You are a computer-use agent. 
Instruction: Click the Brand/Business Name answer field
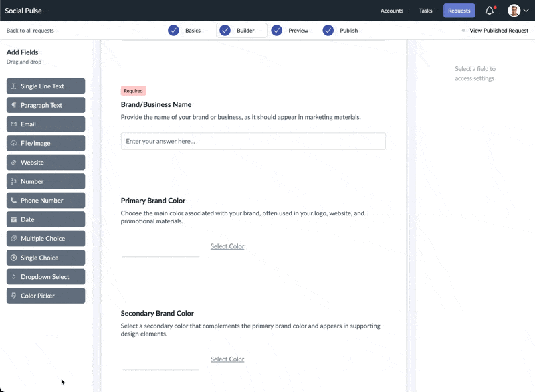pyautogui.click(x=253, y=140)
